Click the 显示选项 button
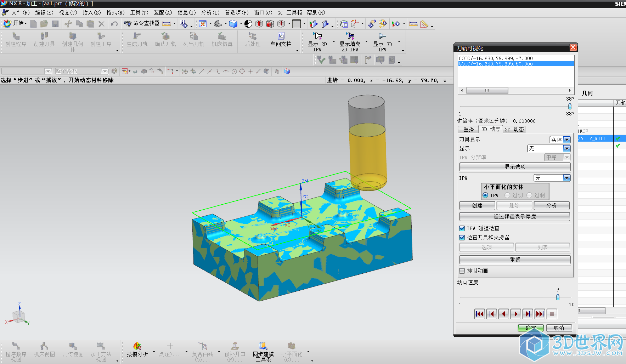Screen dimensions: 626x364 [x=514, y=167]
